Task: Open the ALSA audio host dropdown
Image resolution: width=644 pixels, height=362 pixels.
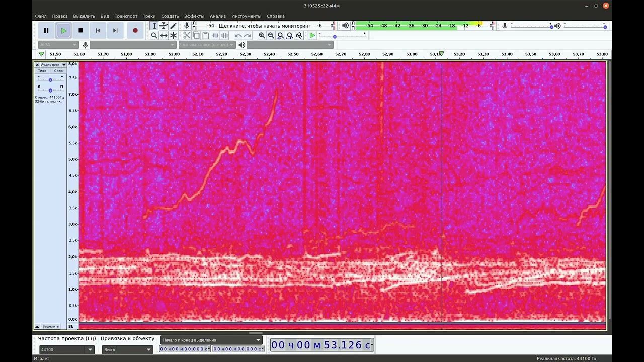Action: click(59, 45)
